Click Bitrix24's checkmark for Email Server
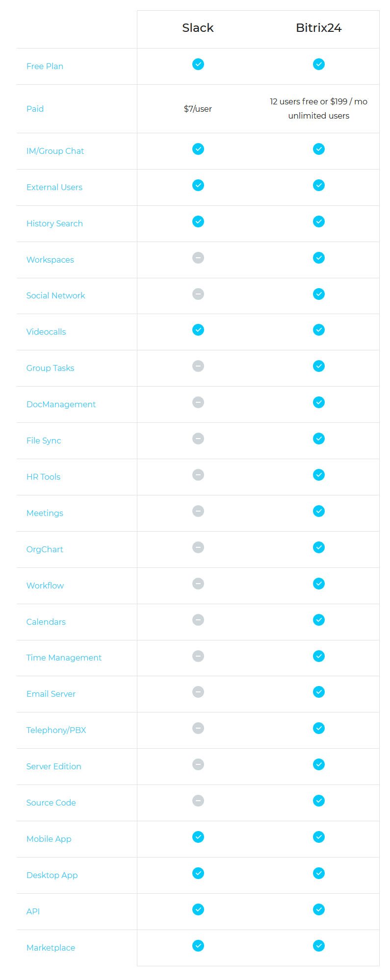Image resolution: width=390 pixels, height=980 pixels. tap(319, 692)
